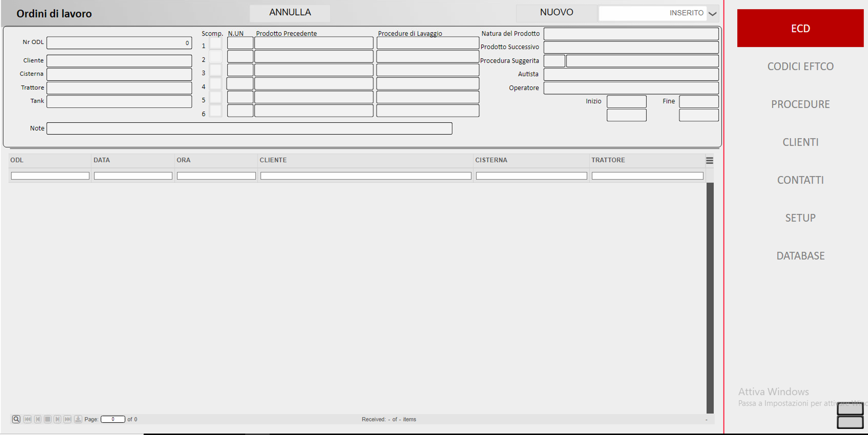
Task: Focus the Operatore input field
Action: point(631,88)
